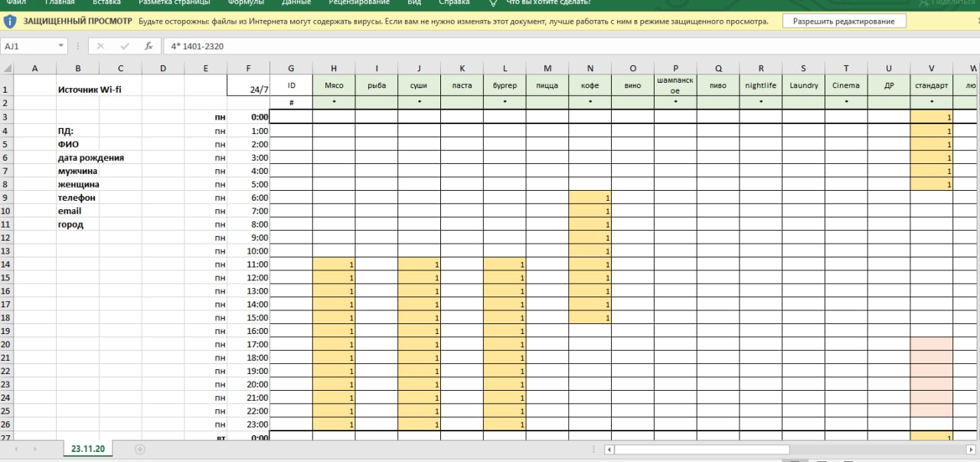Click the formula bar cancel X icon
The image size is (980, 462).
100,46
